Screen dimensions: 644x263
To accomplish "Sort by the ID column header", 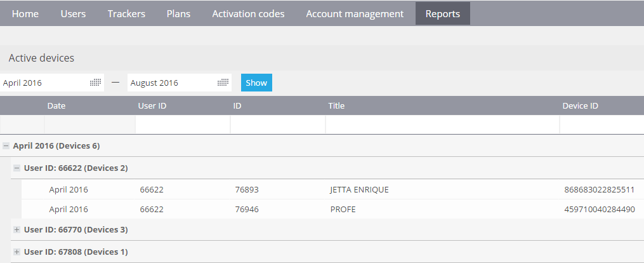I will point(237,105).
